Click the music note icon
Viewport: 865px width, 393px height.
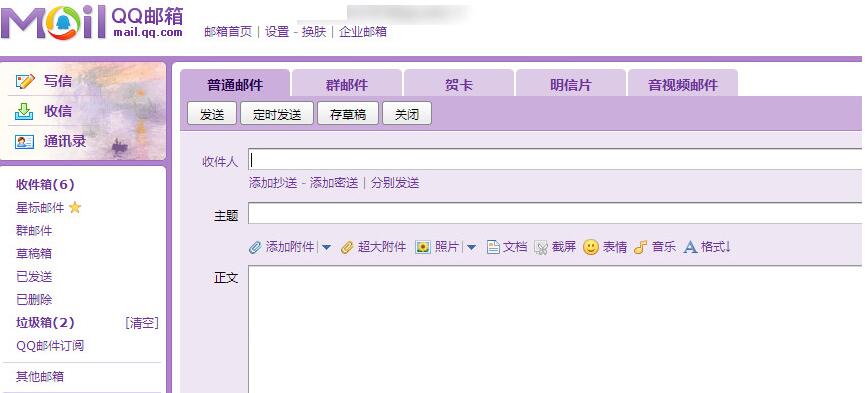click(x=640, y=247)
